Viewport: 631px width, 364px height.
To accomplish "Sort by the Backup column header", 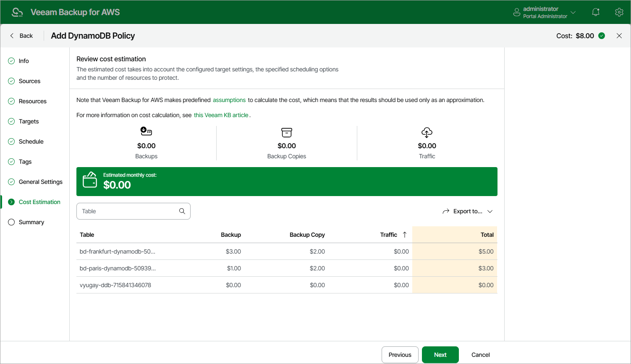I will pos(231,235).
